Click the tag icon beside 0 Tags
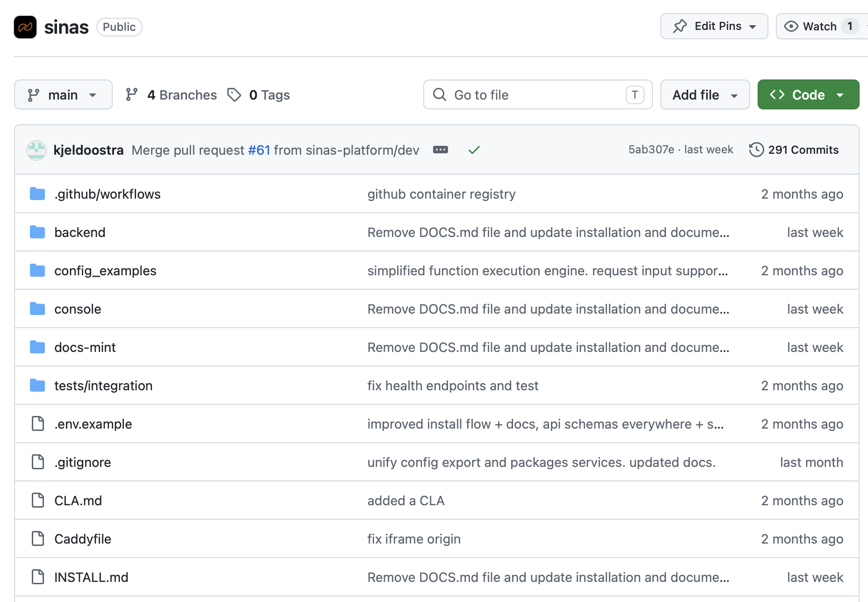 pyautogui.click(x=234, y=95)
